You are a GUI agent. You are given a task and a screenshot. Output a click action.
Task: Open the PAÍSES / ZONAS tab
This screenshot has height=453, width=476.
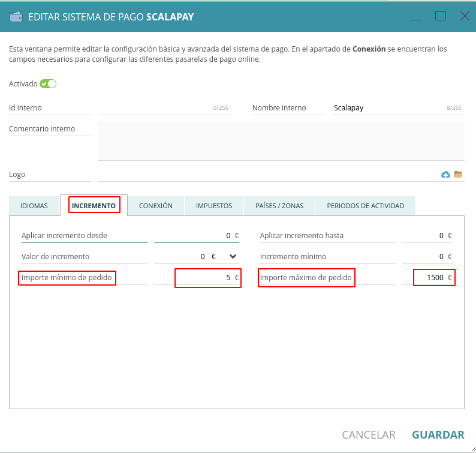[279, 206]
